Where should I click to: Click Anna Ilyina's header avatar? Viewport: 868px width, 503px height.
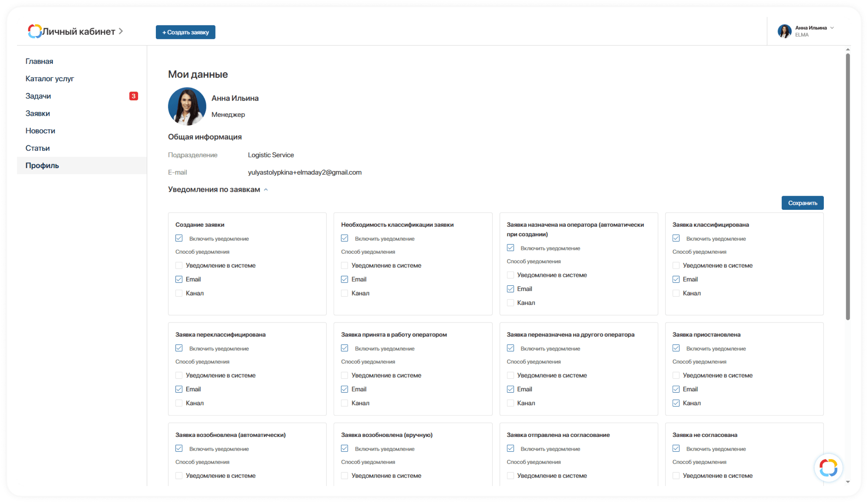click(x=784, y=31)
